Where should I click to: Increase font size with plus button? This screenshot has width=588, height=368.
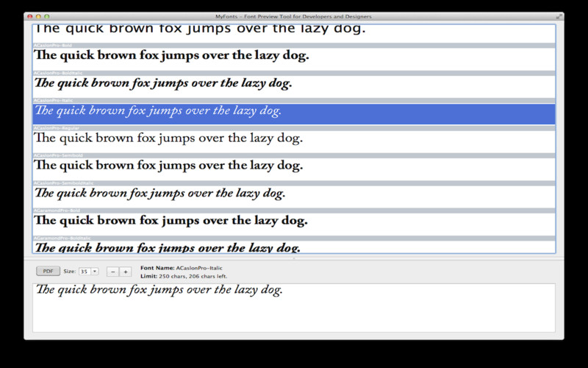126,272
